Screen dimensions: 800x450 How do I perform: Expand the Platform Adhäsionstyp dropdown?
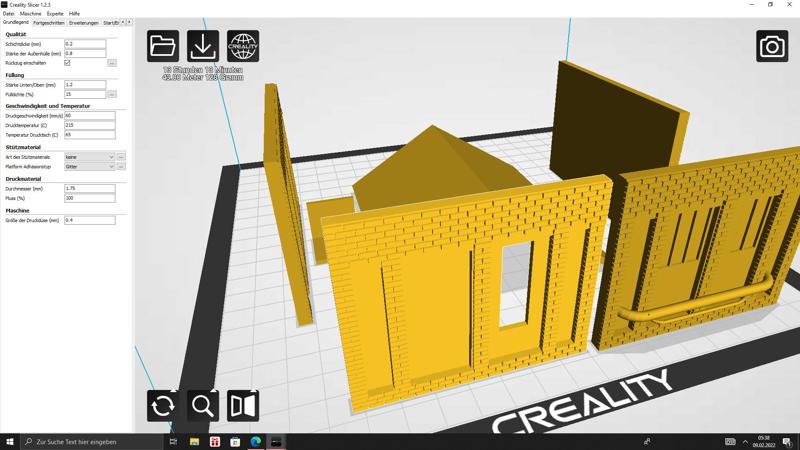pos(89,166)
